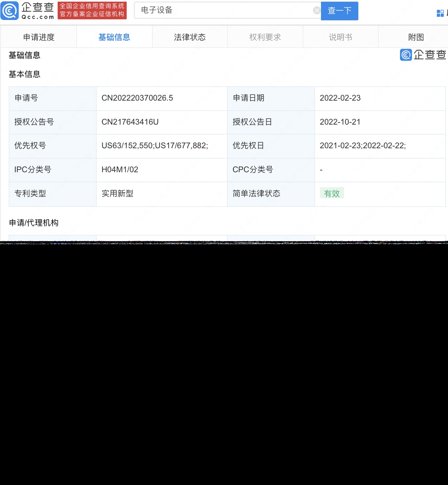Open the 说明书 tab
The width and height of the screenshot is (448, 485).
click(x=340, y=37)
